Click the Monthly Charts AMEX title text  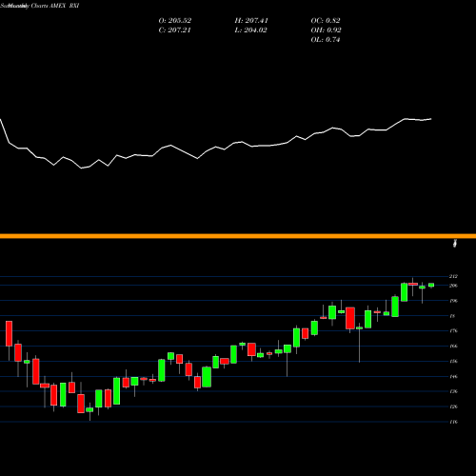click(40, 6)
